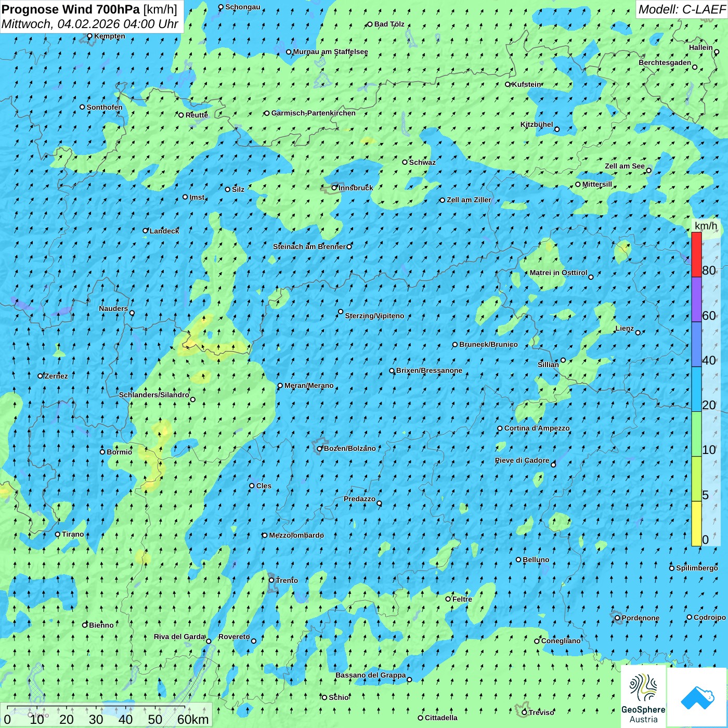Click the Sonthofen label
Image resolution: width=728 pixels, height=728 pixels.
(x=105, y=107)
